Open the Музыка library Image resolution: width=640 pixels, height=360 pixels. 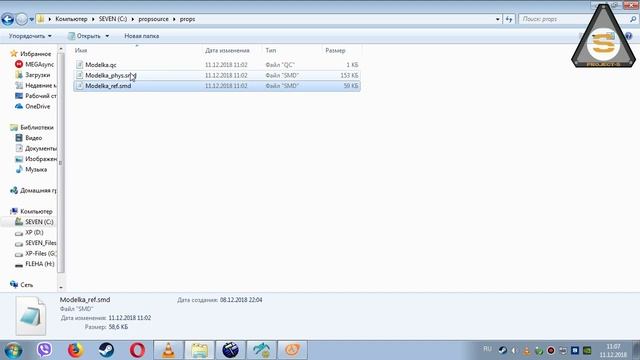point(36,169)
